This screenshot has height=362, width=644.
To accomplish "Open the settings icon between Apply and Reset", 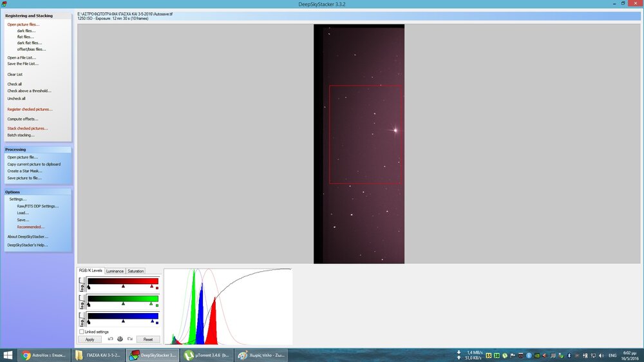I will click(x=120, y=339).
